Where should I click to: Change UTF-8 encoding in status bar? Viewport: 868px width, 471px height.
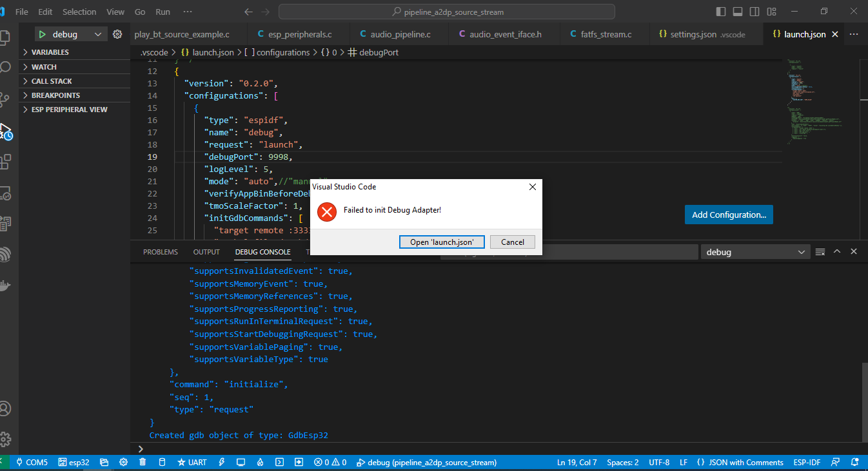point(658,463)
